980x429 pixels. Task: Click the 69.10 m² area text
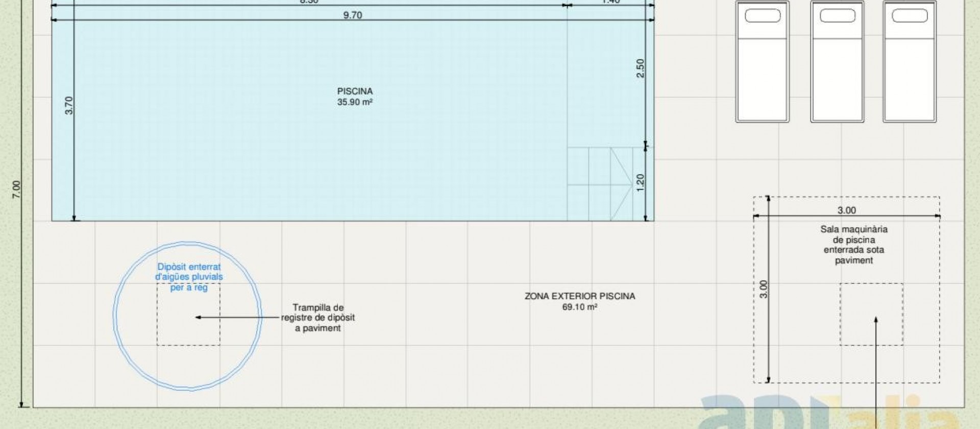click(580, 307)
